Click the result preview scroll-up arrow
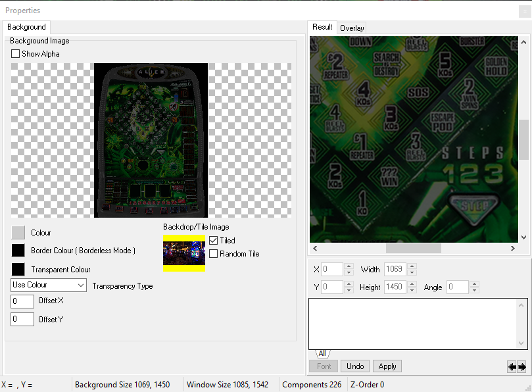Image resolution: width=532 pixels, height=392 pixels. click(x=524, y=42)
